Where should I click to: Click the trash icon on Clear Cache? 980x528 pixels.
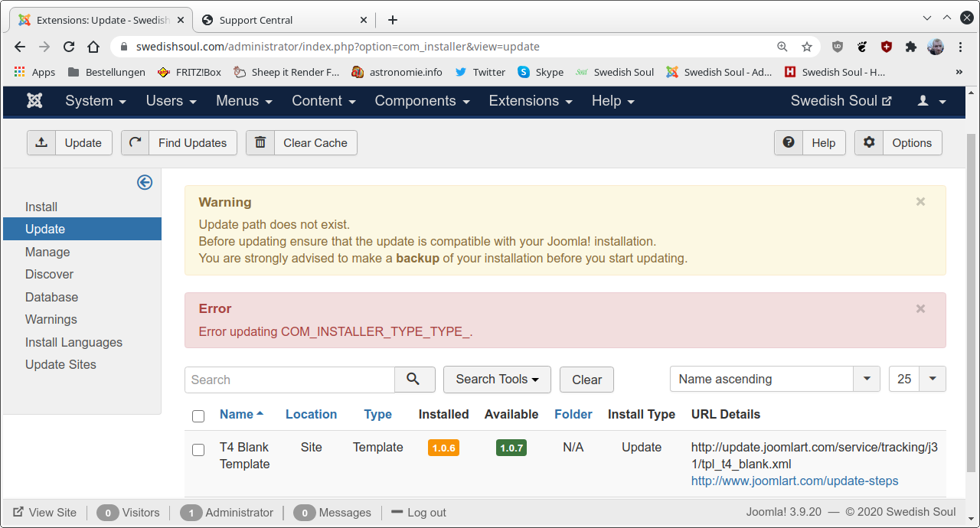coord(260,142)
